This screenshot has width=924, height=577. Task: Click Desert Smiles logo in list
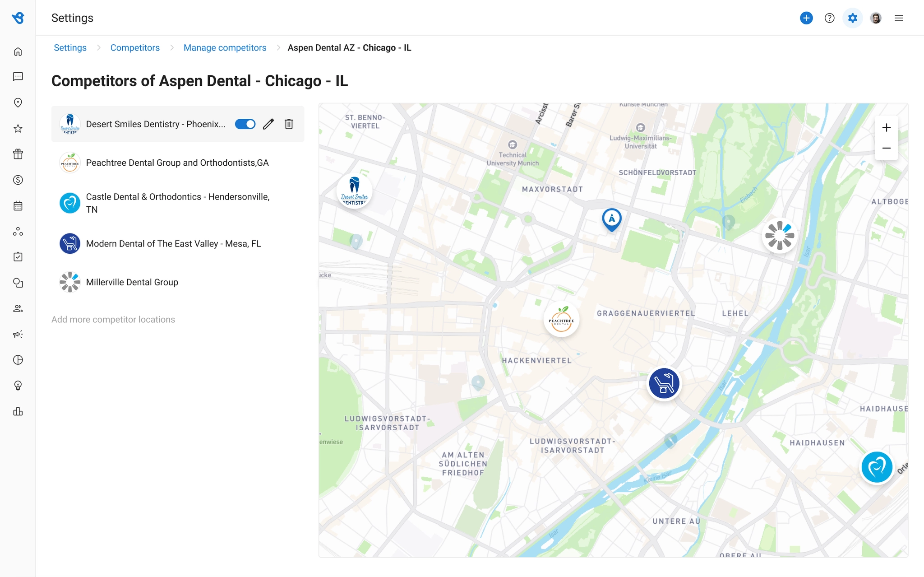coord(70,124)
